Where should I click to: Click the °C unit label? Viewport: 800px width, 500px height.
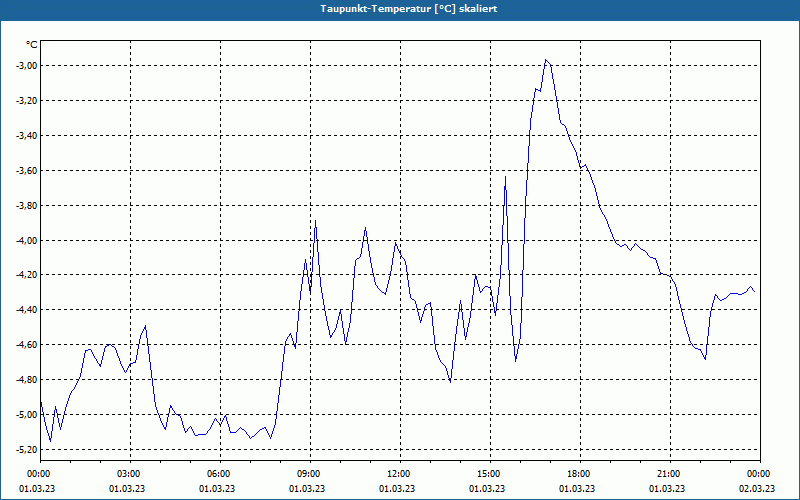click(x=32, y=45)
